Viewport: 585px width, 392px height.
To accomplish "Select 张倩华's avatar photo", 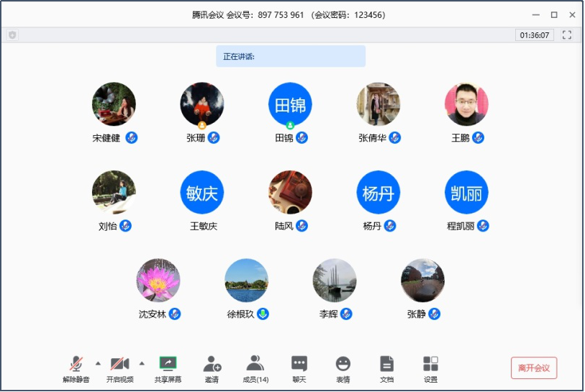I will tap(378, 104).
